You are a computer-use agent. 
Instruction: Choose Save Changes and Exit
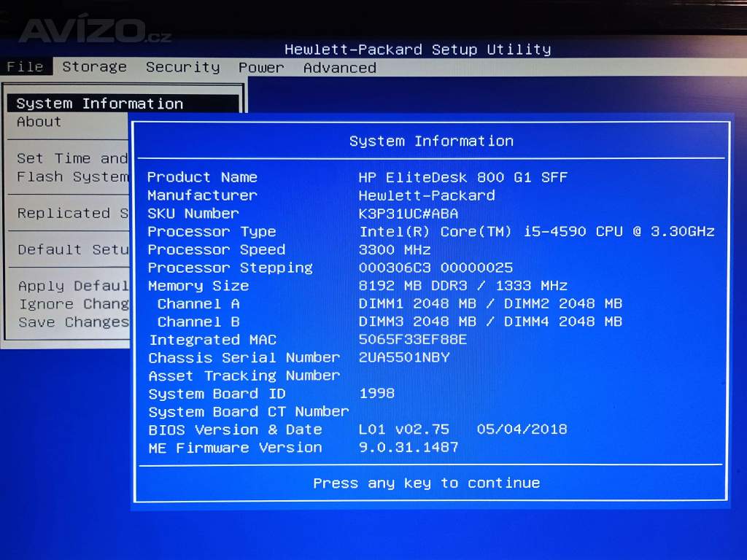[74, 322]
